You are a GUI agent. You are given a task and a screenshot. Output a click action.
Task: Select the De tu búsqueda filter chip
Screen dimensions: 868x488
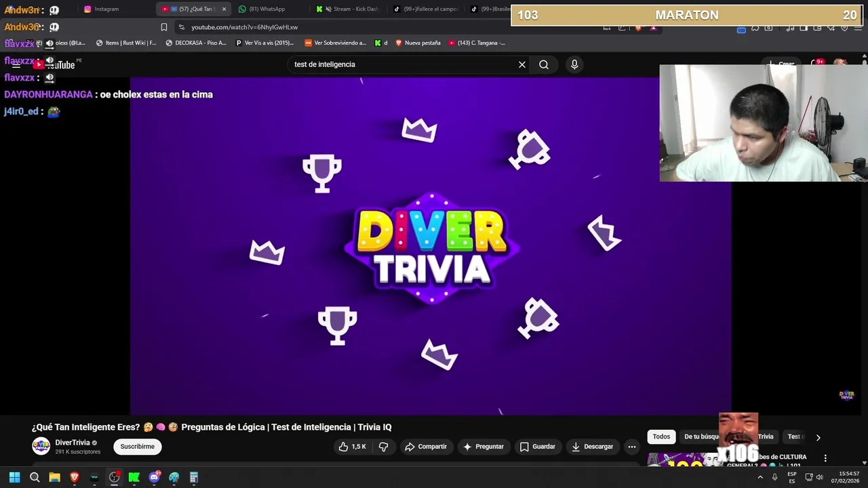pos(701,437)
